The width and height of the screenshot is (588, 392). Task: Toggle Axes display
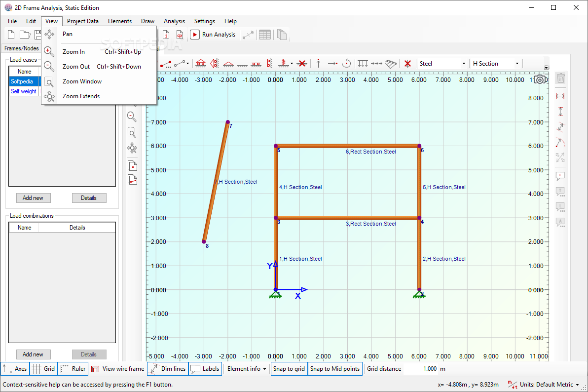[x=15, y=369]
